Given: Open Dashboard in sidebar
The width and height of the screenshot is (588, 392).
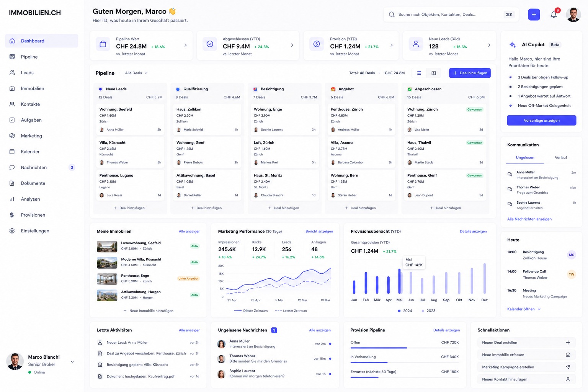Looking at the screenshot, I should point(41,41).
